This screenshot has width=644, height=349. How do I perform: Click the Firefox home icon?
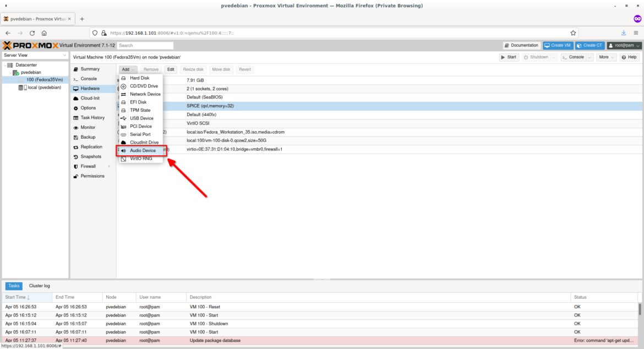tap(44, 32)
